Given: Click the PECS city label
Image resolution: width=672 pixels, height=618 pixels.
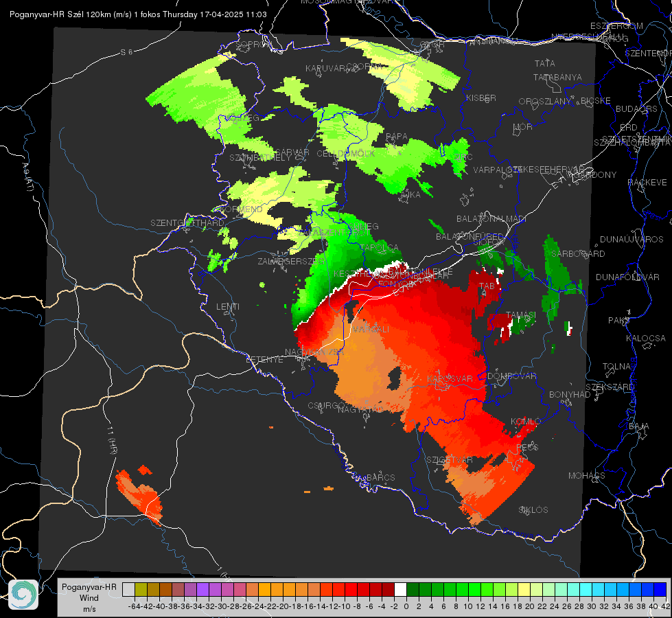Looking at the screenshot, I should (526, 447).
